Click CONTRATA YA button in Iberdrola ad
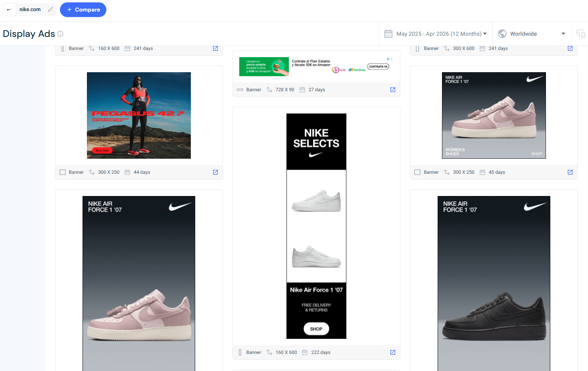The width and height of the screenshot is (588, 371). point(378,67)
